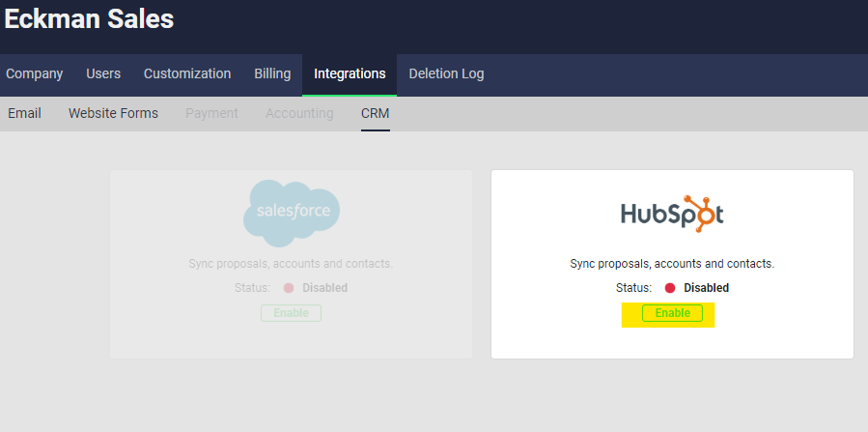Switch to Email integrations sub-tab

[x=24, y=113]
